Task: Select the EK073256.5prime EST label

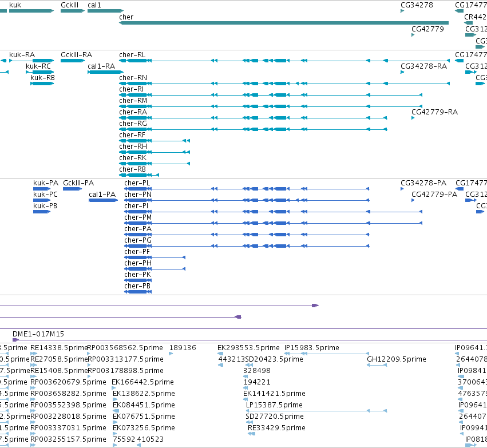Action: point(144,428)
